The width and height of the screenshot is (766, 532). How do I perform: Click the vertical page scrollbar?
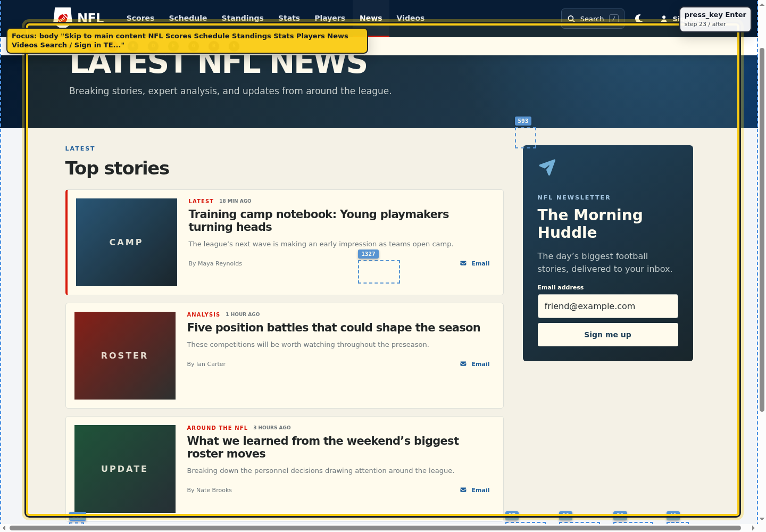762,229
